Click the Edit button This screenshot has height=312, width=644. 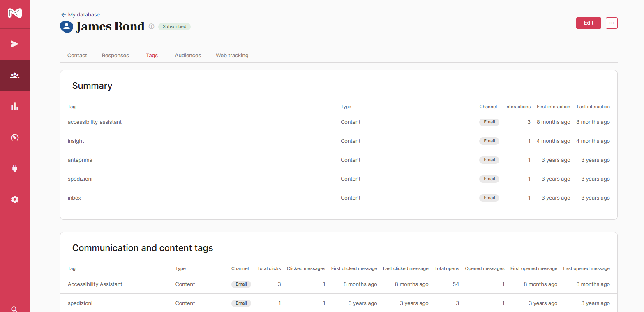click(589, 23)
